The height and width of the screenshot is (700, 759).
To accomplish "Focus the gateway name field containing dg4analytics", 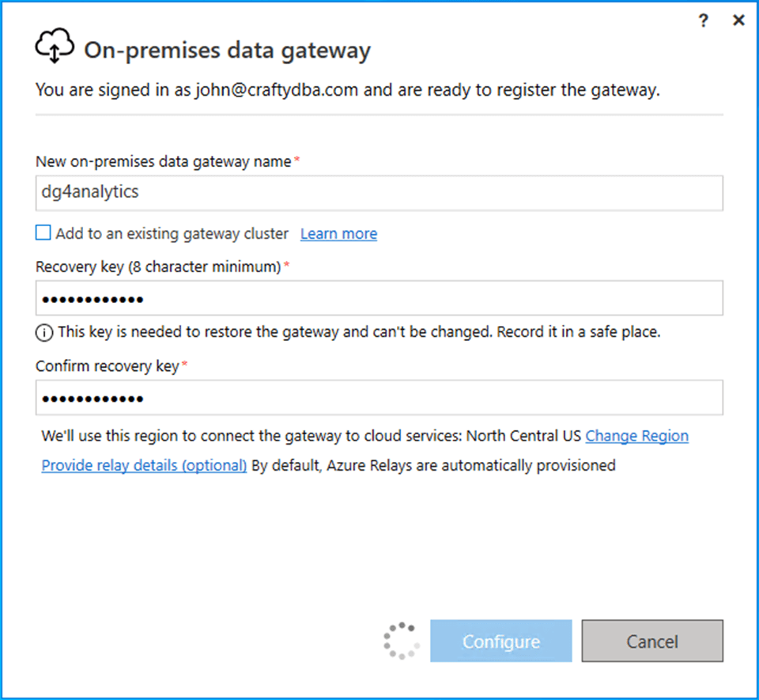I will 379,193.
